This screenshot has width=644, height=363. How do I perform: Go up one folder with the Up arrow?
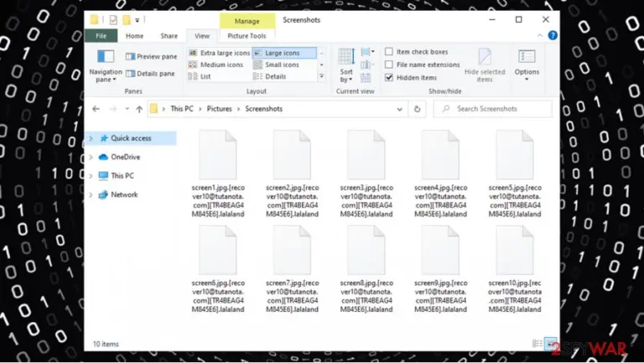click(x=139, y=109)
